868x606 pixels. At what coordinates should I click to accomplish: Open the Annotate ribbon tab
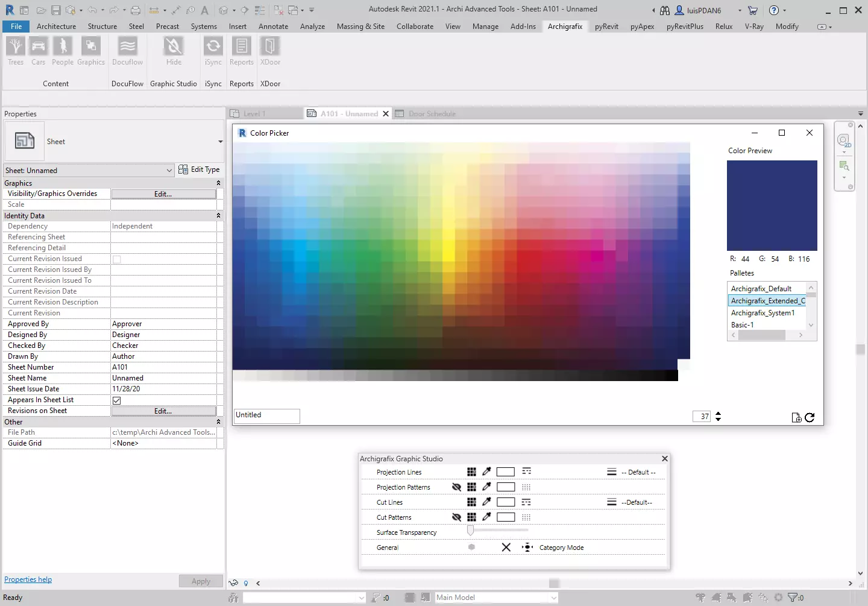pyautogui.click(x=273, y=27)
